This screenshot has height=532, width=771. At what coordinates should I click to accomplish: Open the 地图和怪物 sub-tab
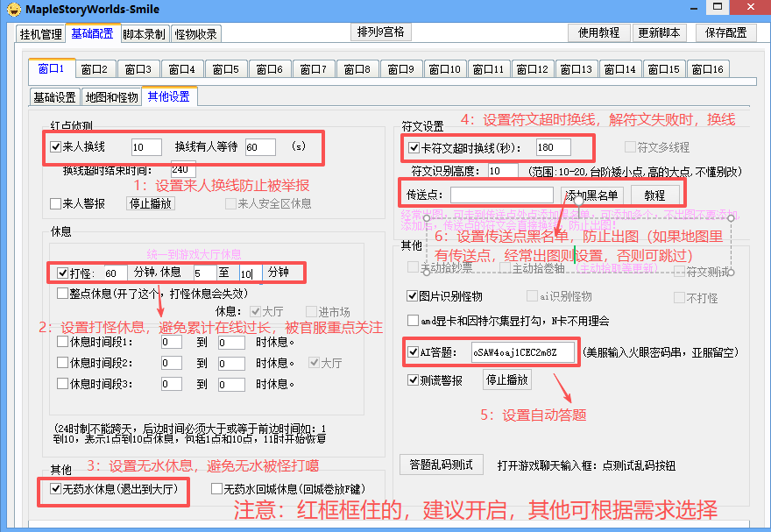pyautogui.click(x=111, y=97)
